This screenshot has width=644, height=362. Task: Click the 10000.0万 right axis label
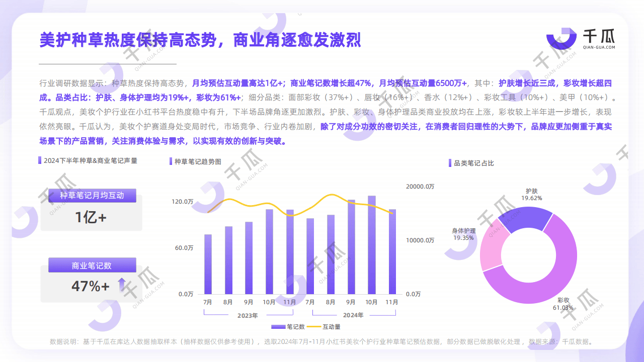(x=420, y=240)
